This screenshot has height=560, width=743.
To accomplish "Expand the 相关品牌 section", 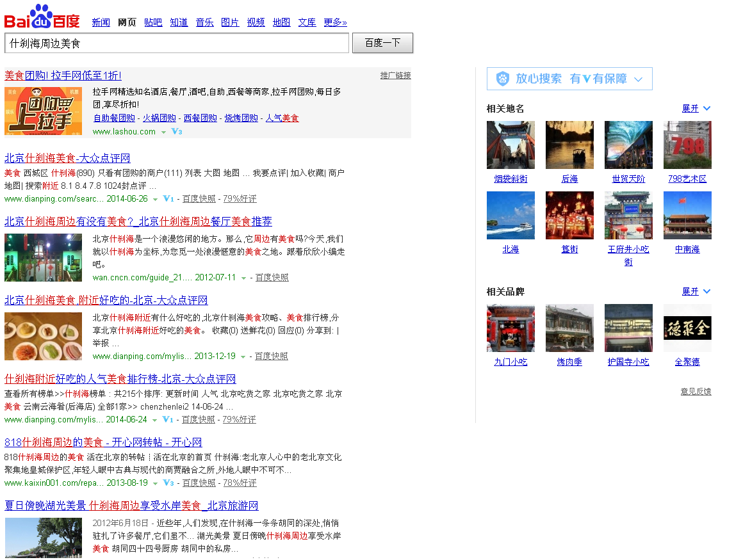I will pos(696,292).
